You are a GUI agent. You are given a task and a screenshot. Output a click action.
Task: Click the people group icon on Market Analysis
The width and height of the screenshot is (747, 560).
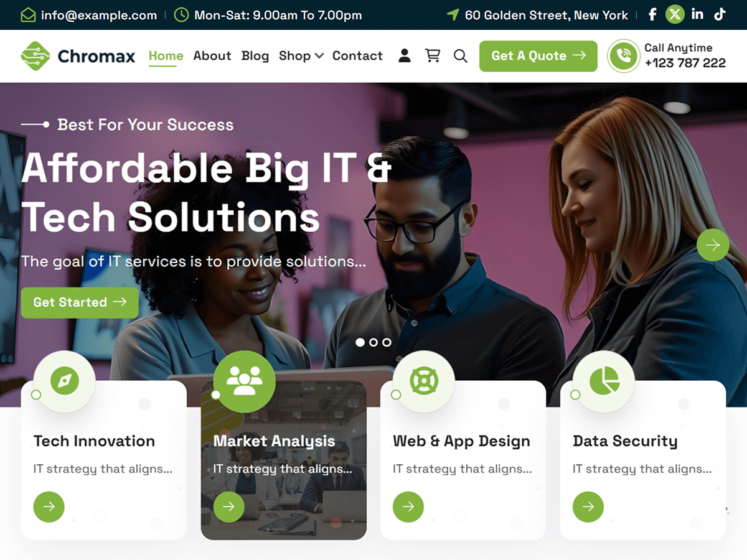point(244,381)
